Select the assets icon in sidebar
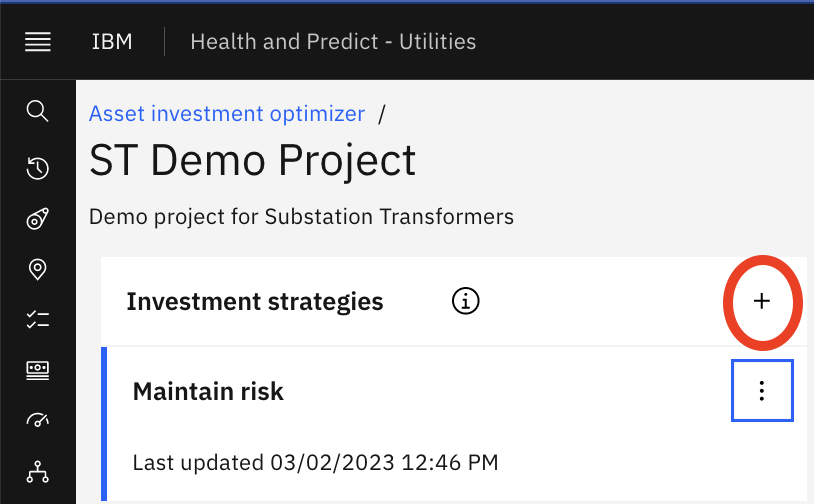The image size is (814, 504). pyautogui.click(x=37, y=219)
